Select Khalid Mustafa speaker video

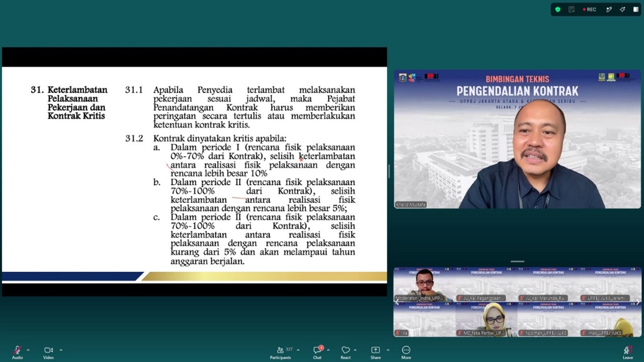pos(517,139)
